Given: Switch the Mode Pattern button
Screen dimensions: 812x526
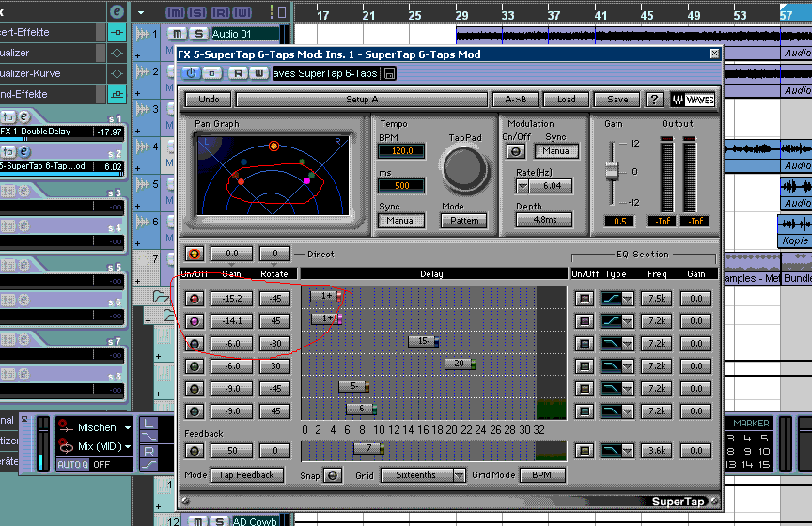Looking at the screenshot, I should point(464,221).
